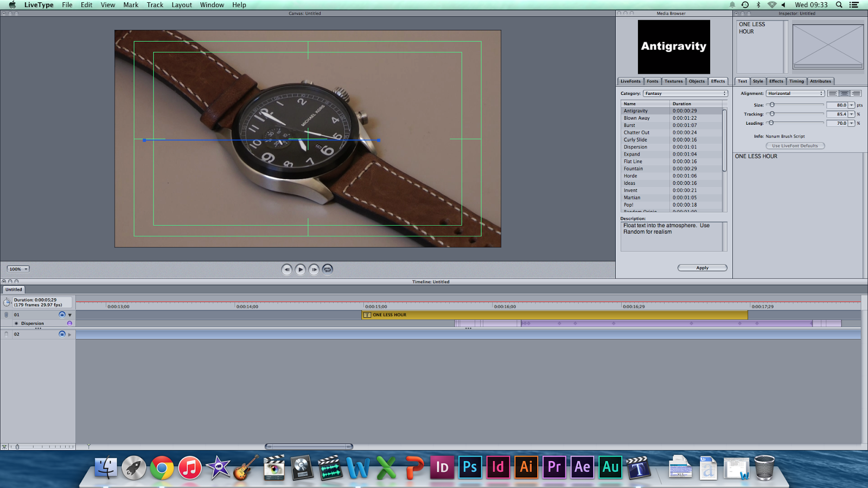
Task: Open the Leading value dropdown arrow
Action: click(852, 123)
